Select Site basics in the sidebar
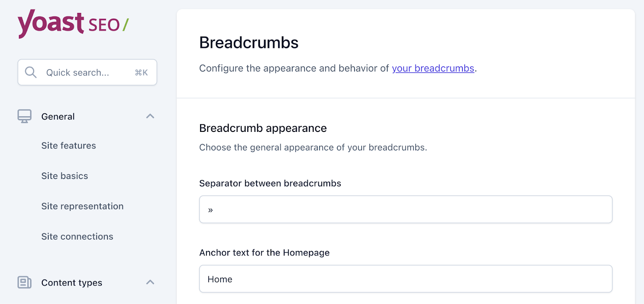This screenshot has width=644, height=304. [64, 176]
